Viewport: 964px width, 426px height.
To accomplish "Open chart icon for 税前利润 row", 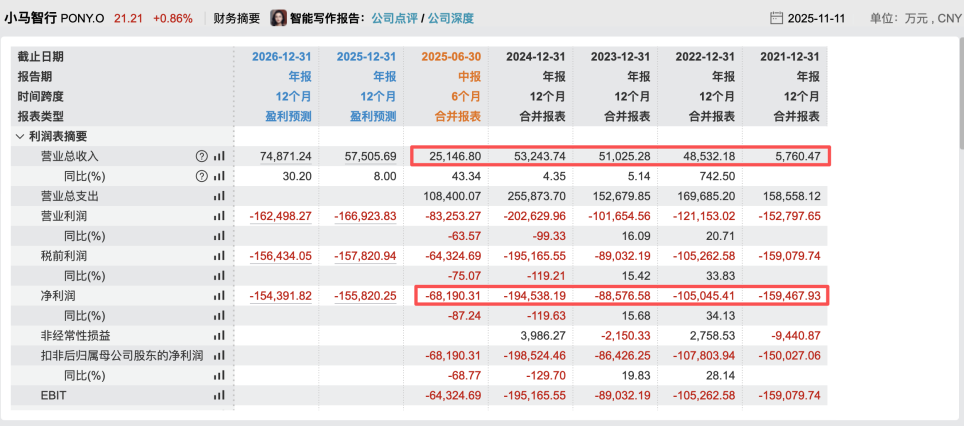I will (x=219, y=256).
